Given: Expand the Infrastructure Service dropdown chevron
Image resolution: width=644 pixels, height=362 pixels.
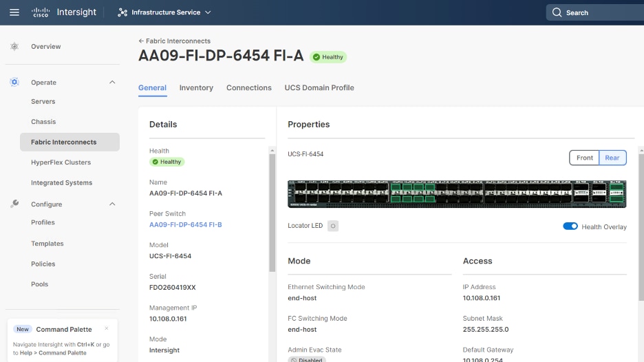Looking at the screenshot, I should [208, 12].
